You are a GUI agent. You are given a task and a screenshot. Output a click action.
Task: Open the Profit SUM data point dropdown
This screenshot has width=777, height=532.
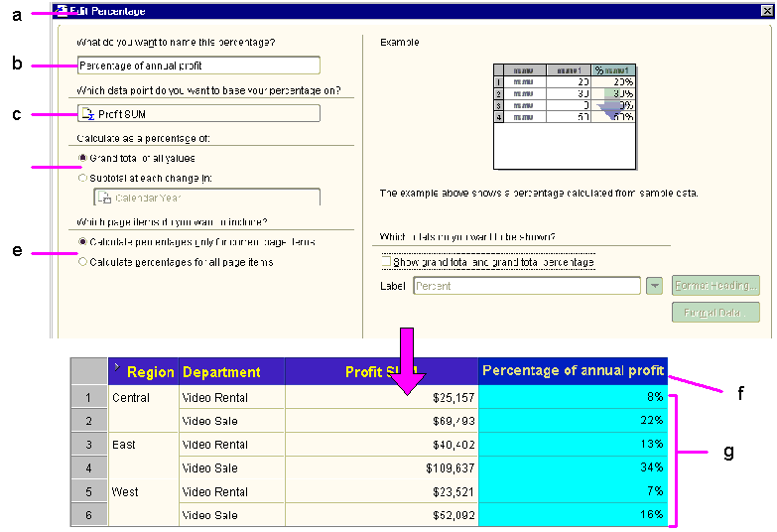198,113
